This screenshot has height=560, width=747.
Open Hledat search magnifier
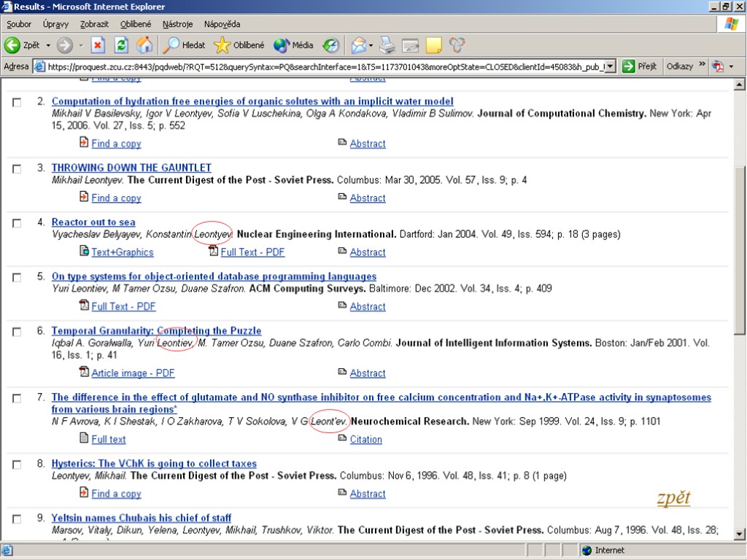coord(171,45)
